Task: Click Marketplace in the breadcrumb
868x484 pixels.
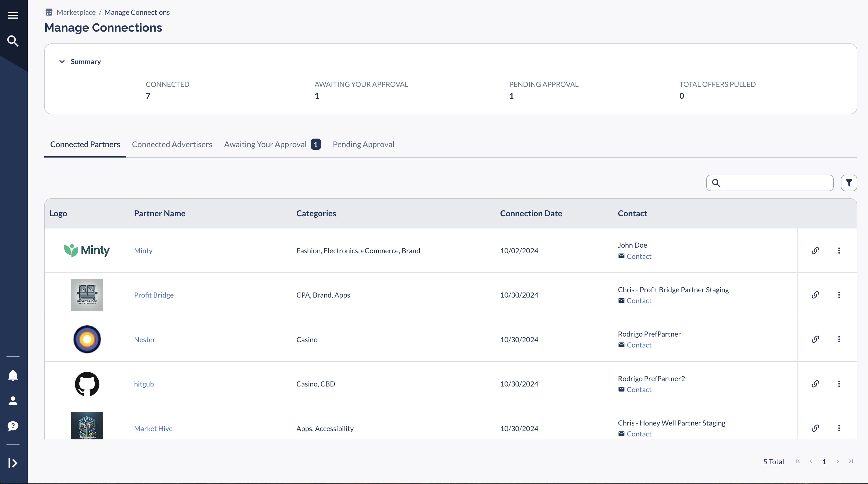Action: click(76, 12)
